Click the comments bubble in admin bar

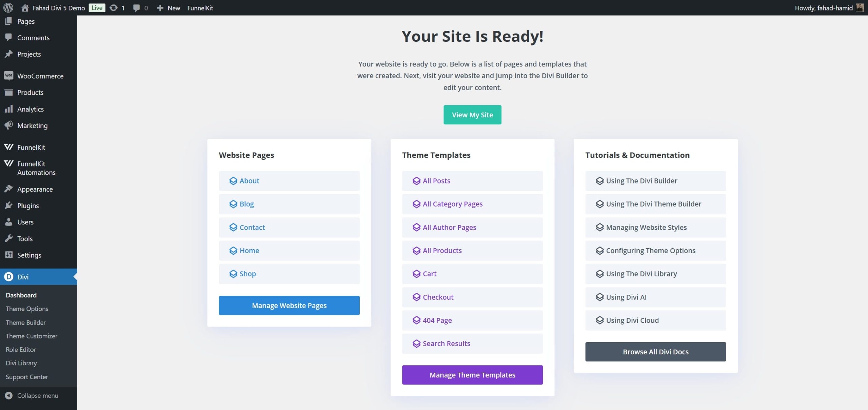pos(137,7)
